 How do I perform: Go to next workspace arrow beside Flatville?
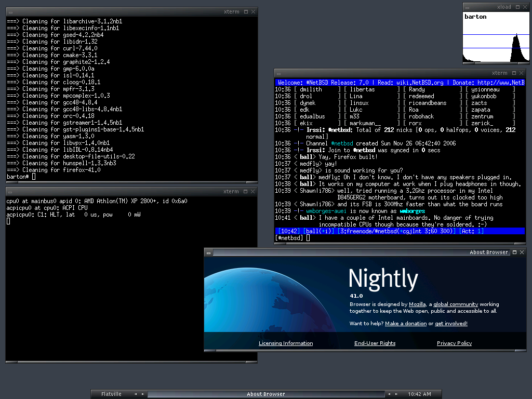[x=142, y=394]
